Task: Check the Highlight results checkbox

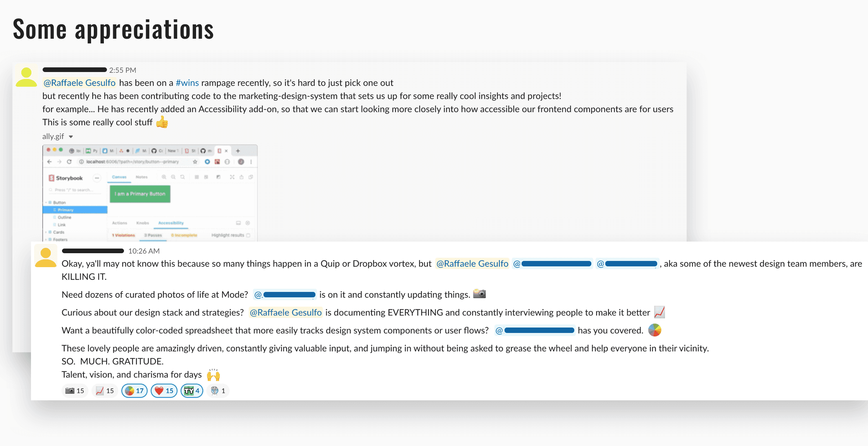Action: [248, 235]
